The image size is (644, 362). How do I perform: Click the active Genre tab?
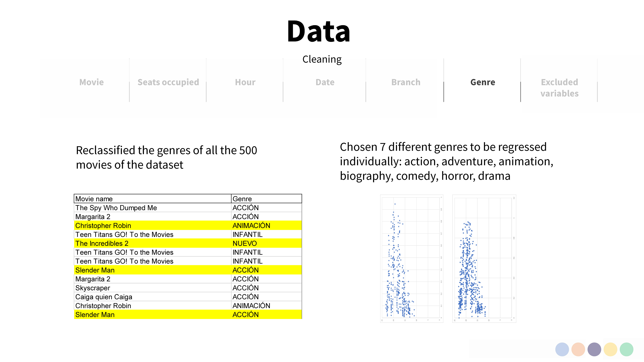click(482, 82)
